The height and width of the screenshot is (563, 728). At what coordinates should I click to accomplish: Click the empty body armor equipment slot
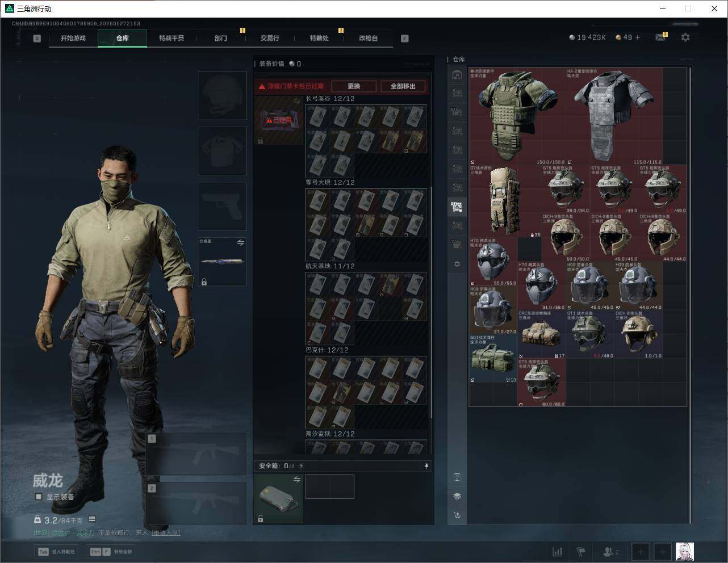[222, 151]
